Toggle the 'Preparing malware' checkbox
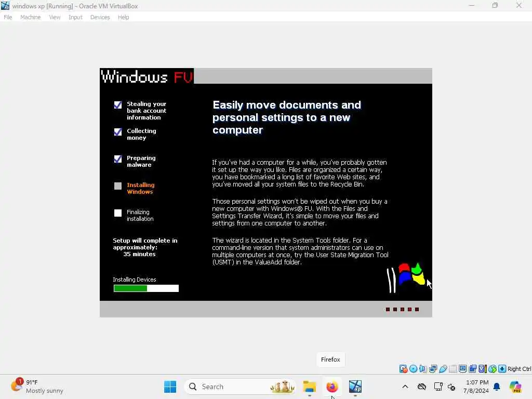This screenshot has height=399, width=532. point(118,159)
